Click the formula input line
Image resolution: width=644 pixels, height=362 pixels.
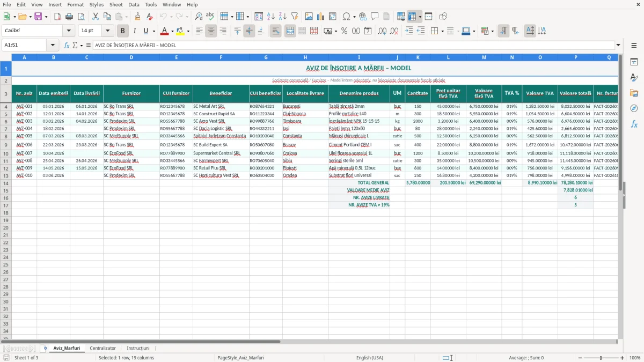(353, 45)
